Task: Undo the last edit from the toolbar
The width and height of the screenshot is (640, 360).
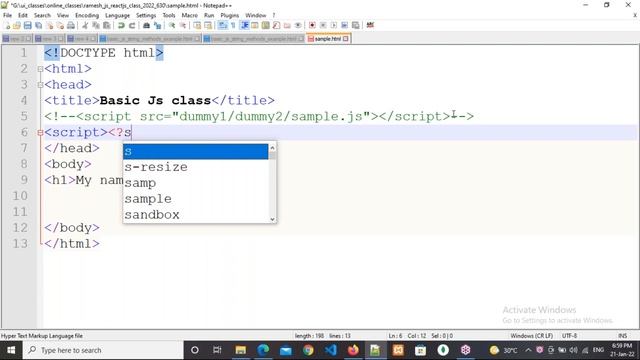Action: tap(121, 25)
